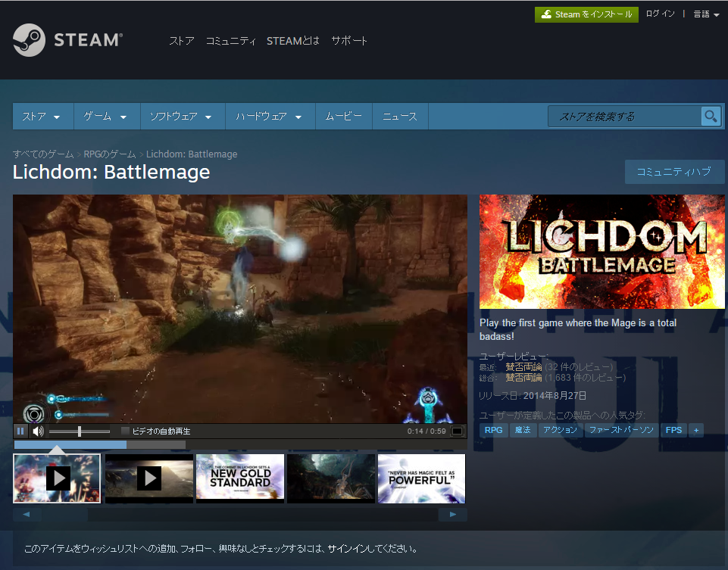
Task: Select the ファーストパーソン tag
Action: coord(621,430)
